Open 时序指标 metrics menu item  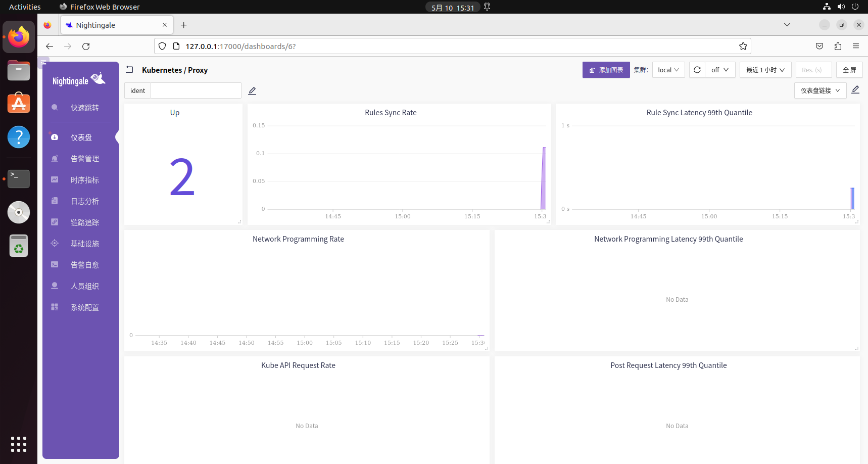pyautogui.click(x=85, y=180)
